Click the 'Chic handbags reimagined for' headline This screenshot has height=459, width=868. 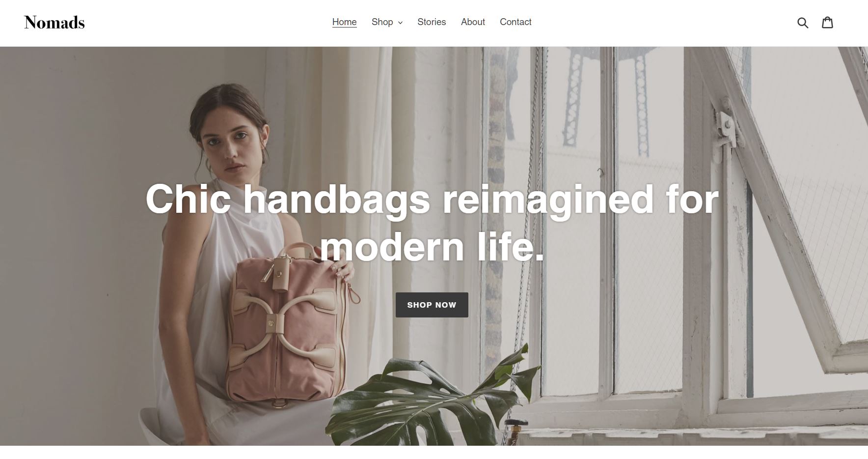coord(432,199)
